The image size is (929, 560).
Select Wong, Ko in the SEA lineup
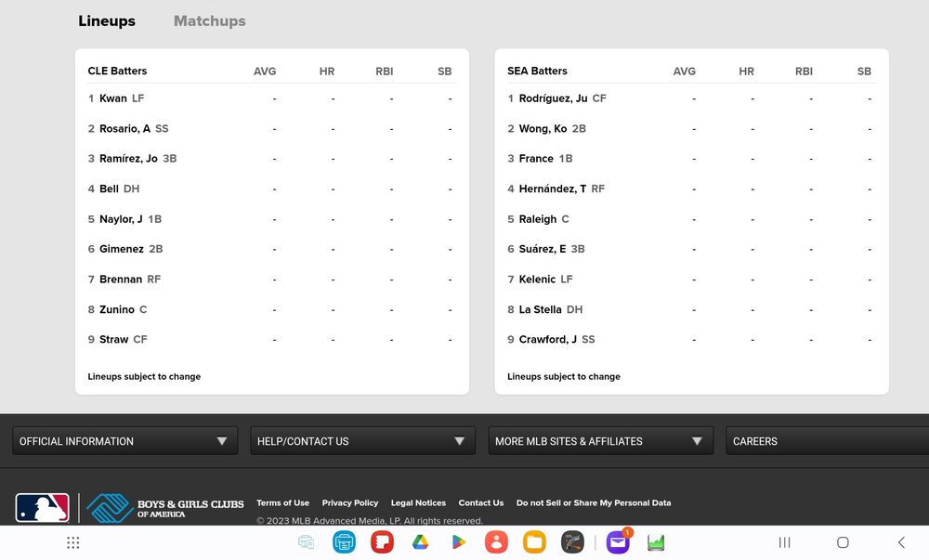click(x=543, y=128)
